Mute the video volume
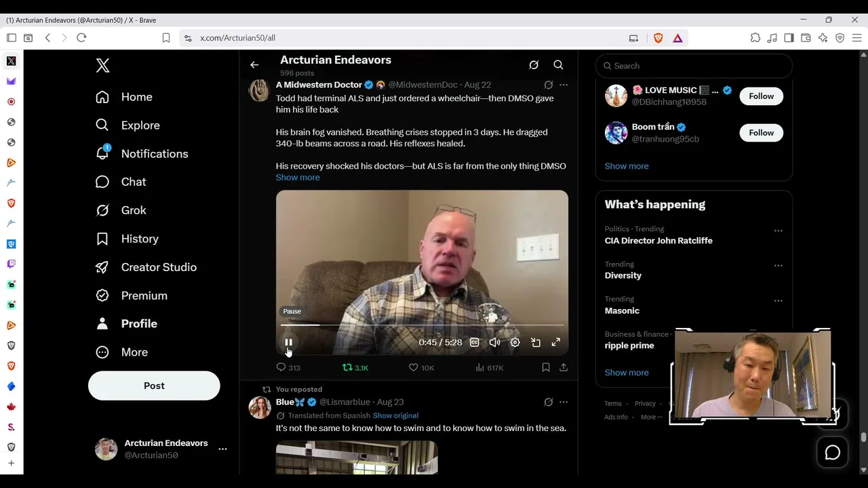868x488 pixels. click(495, 343)
